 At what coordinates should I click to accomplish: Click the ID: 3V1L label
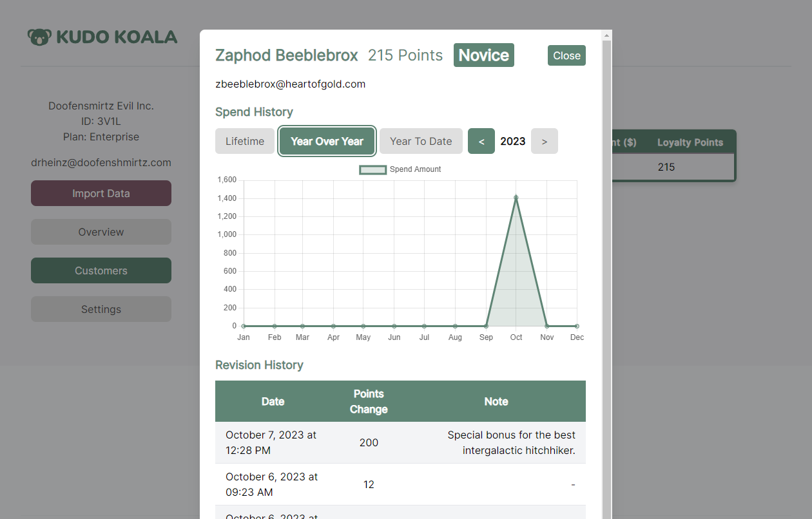pos(101,121)
